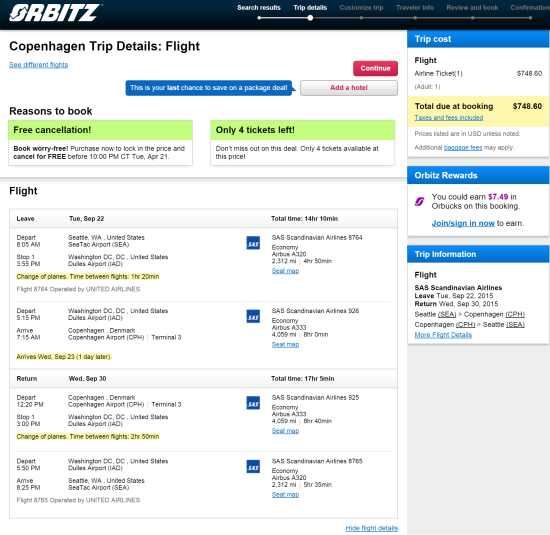Screen dimensions: 550x535
Task: Open the See different flights link
Action: point(39,65)
